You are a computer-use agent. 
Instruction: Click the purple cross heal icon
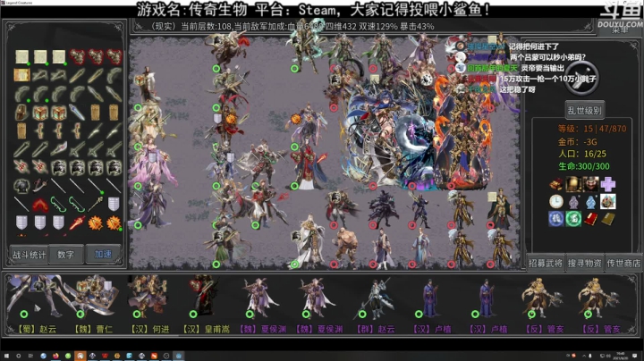coord(608,185)
